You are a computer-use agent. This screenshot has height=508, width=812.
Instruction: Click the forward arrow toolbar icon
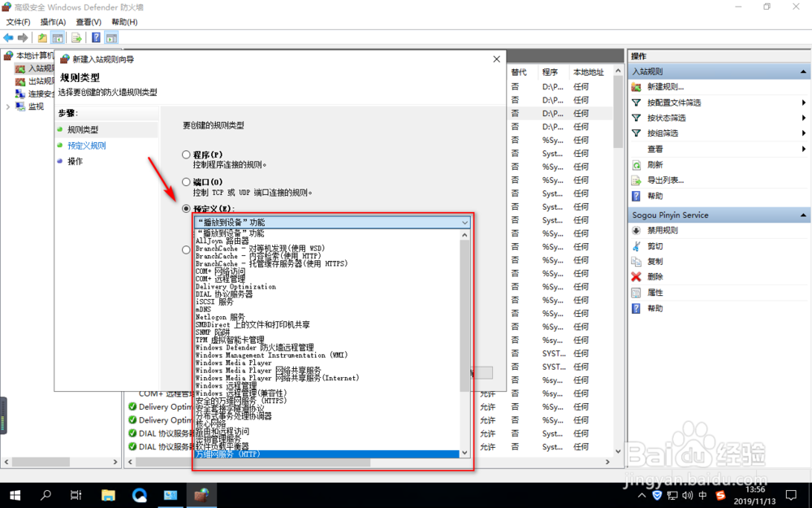click(23, 37)
